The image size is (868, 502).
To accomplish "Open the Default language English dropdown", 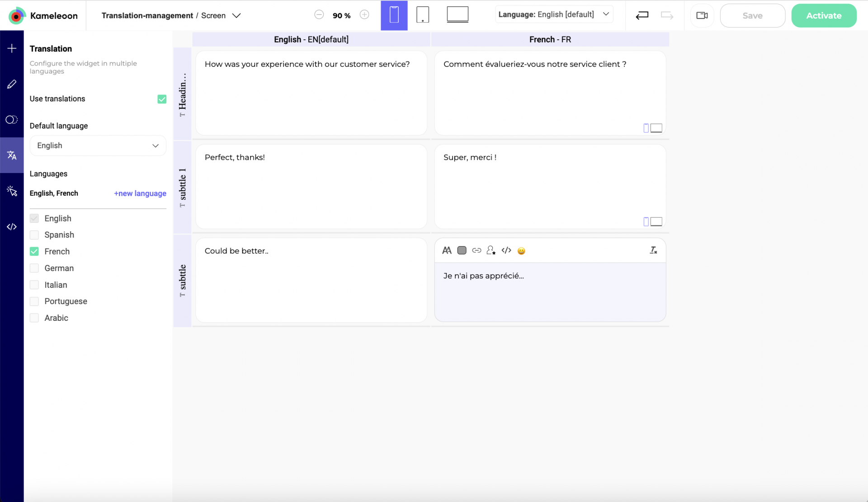I will click(x=98, y=145).
